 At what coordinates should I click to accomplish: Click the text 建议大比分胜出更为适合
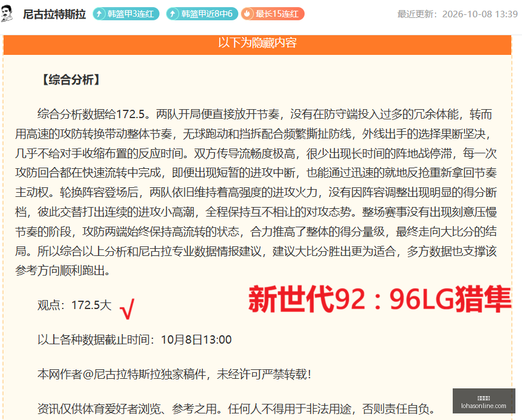334,251
